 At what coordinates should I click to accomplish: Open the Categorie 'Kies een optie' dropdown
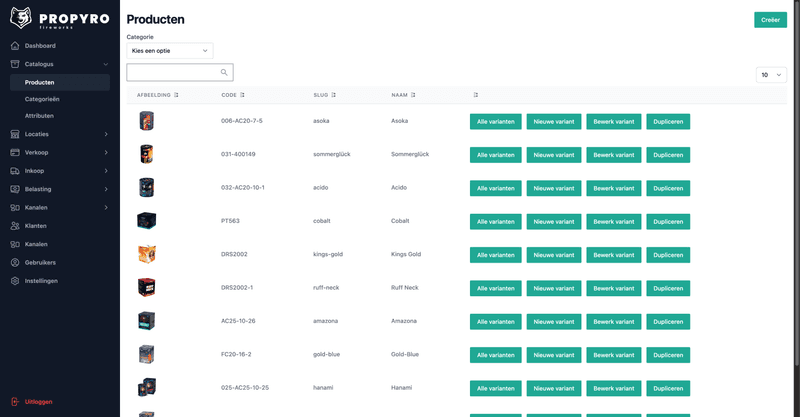pyautogui.click(x=169, y=50)
